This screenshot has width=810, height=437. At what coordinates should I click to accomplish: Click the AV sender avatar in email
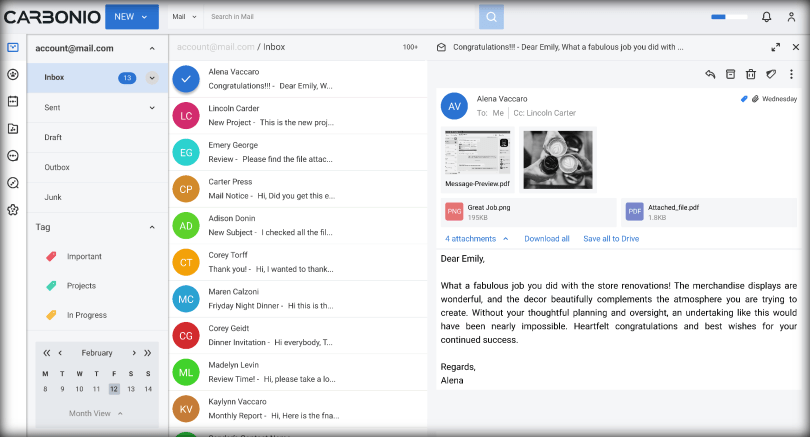pos(454,106)
